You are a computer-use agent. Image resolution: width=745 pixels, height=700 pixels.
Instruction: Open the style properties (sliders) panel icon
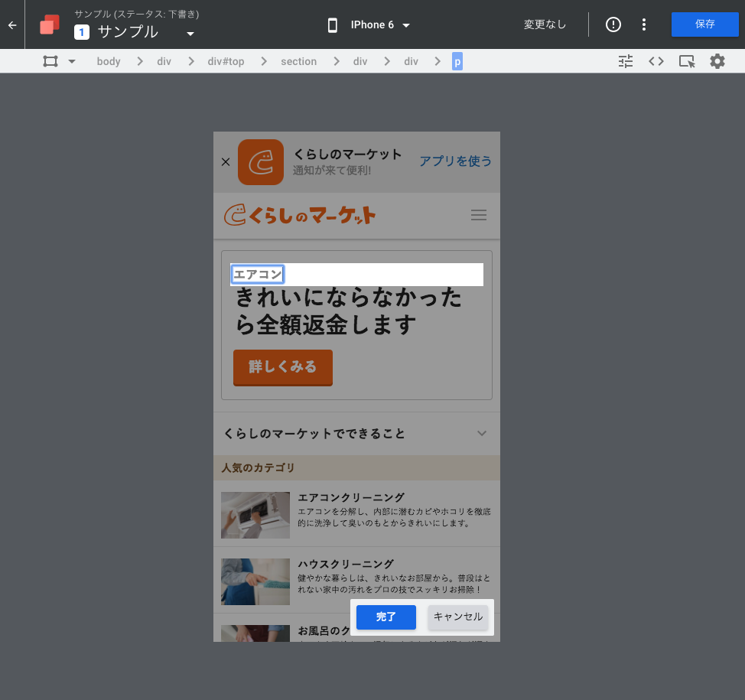625,61
